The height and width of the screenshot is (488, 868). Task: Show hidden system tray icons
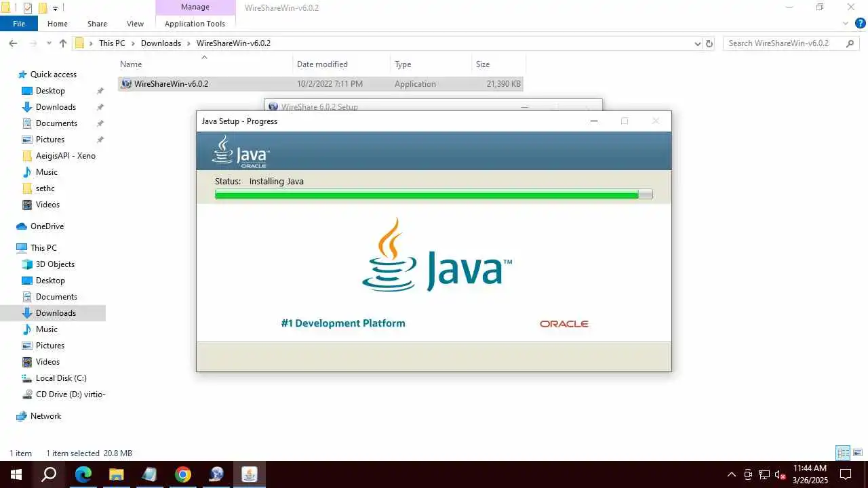(x=731, y=475)
